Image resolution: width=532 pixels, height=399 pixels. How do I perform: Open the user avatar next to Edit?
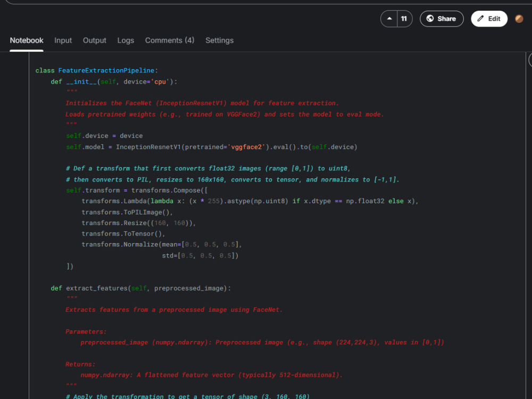point(519,19)
